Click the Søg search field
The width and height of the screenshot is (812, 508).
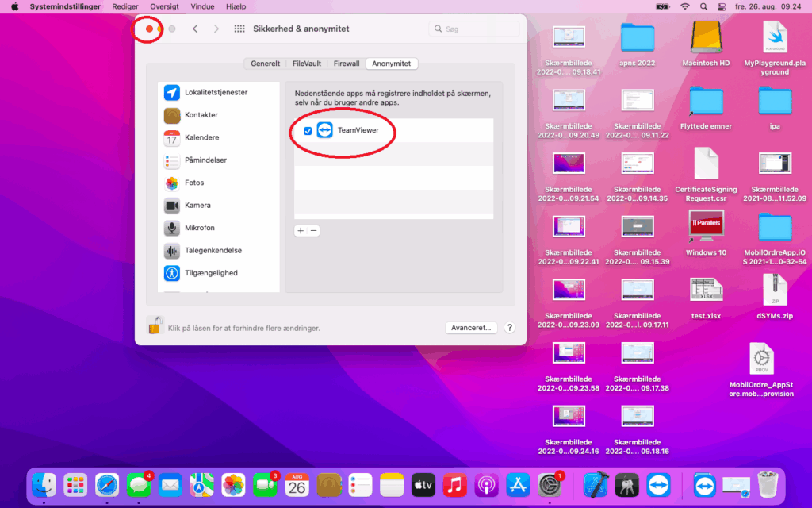(474, 29)
